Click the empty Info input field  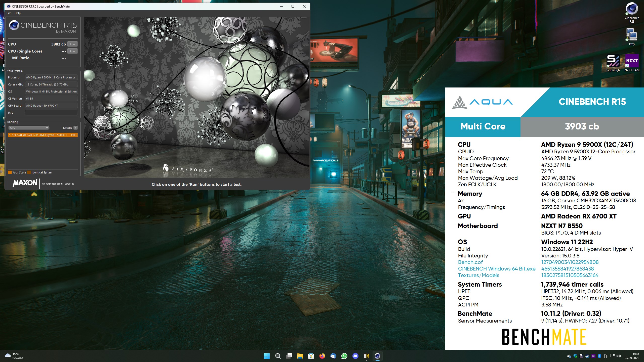pyautogui.click(x=51, y=113)
